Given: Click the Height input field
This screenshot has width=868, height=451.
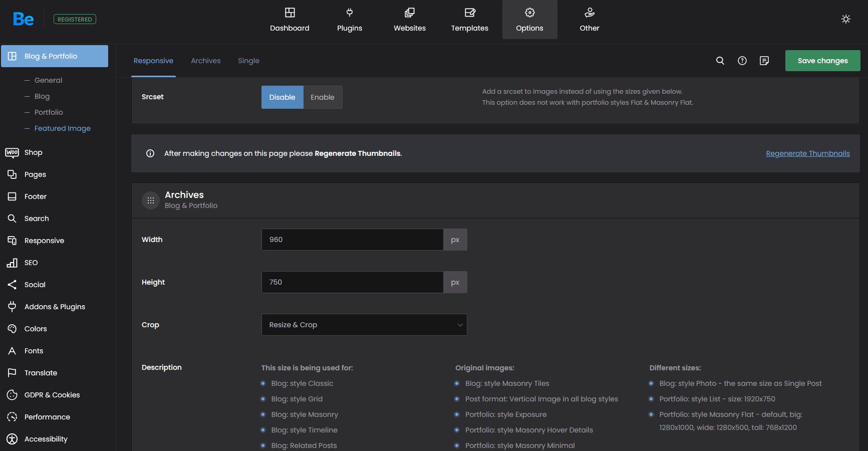Looking at the screenshot, I should coord(352,282).
